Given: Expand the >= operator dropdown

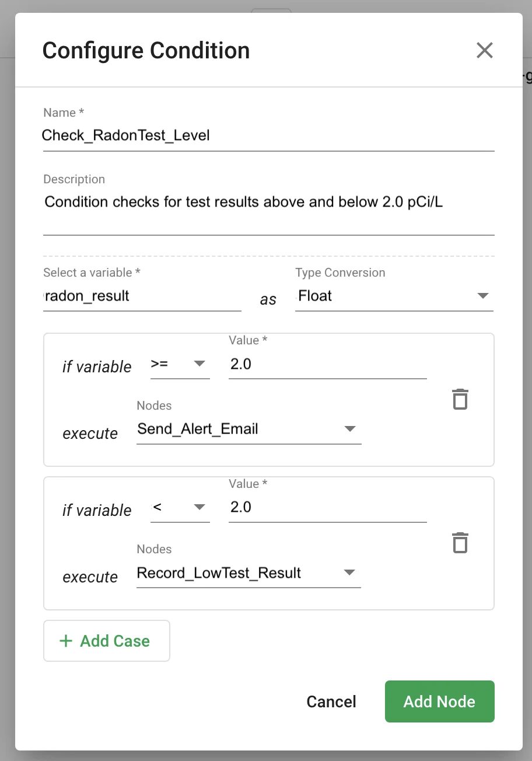Looking at the screenshot, I should tap(180, 364).
